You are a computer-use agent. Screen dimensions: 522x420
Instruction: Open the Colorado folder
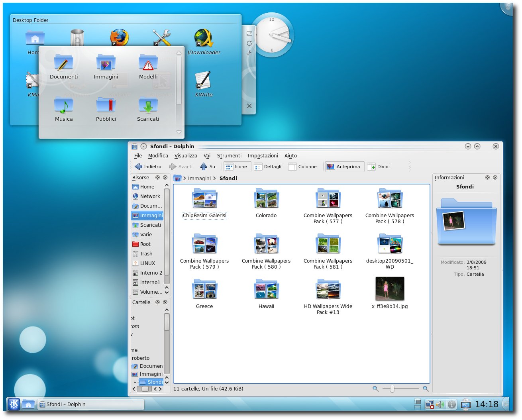pyautogui.click(x=266, y=203)
